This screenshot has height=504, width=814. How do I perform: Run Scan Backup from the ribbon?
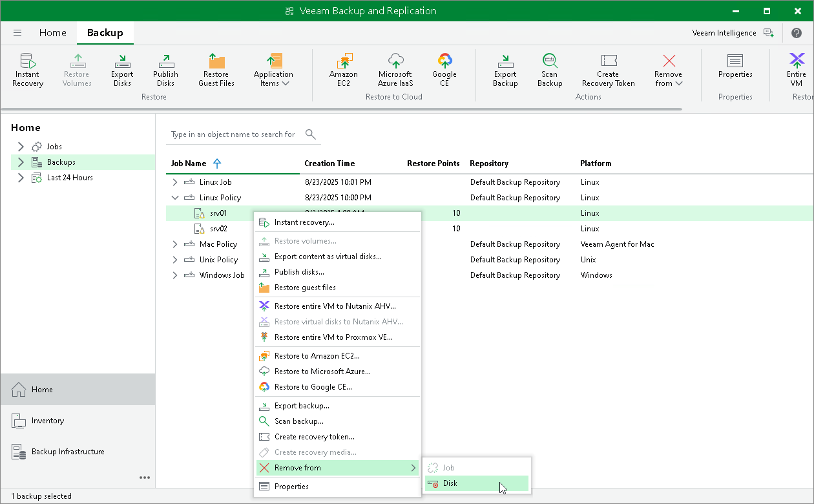(x=550, y=70)
